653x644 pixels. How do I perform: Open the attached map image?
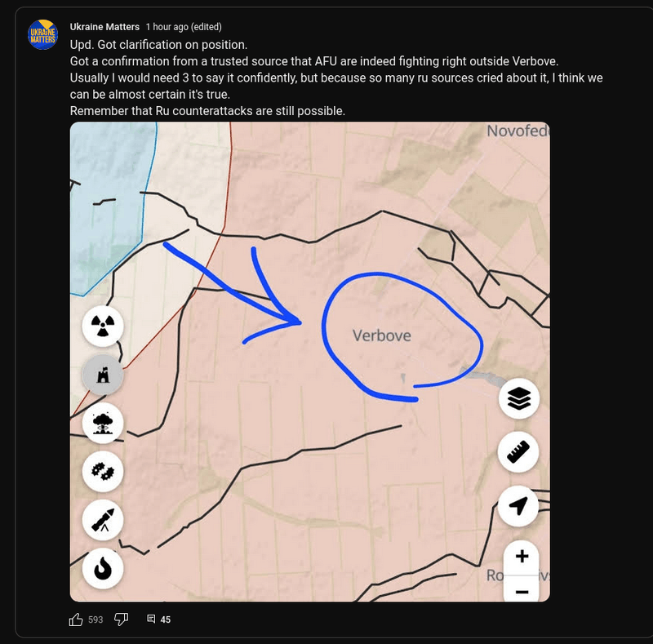click(x=310, y=362)
